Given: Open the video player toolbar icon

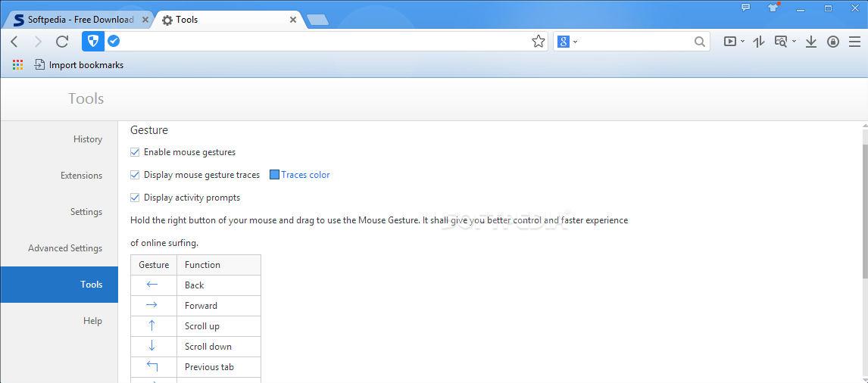Looking at the screenshot, I should point(730,42).
